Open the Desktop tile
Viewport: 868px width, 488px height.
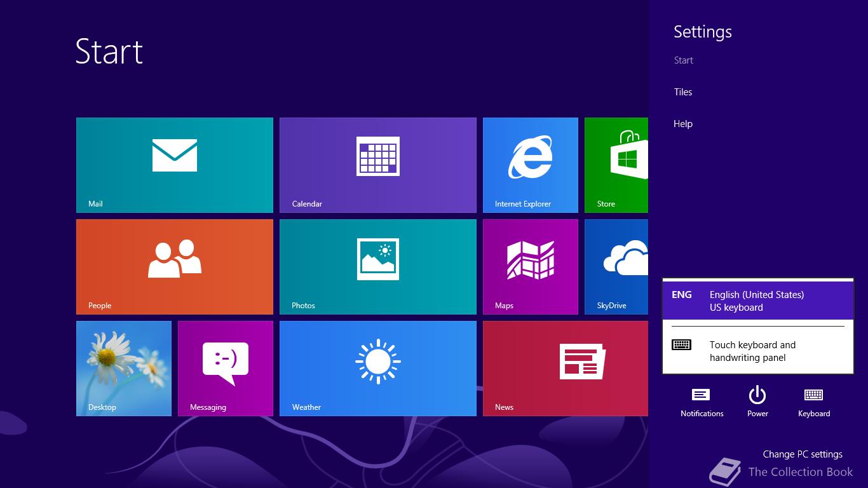point(124,369)
